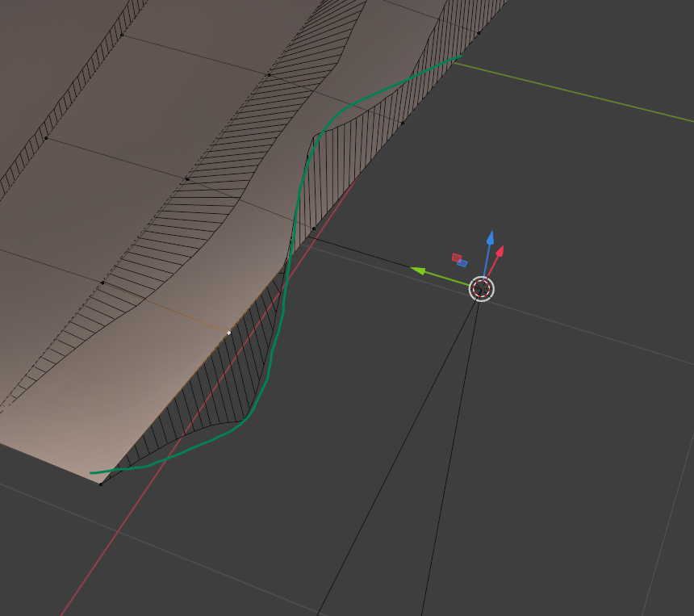Select the highlighted white vertex on mesh edge
This screenshot has width=694, height=616.
tap(229, 332)
